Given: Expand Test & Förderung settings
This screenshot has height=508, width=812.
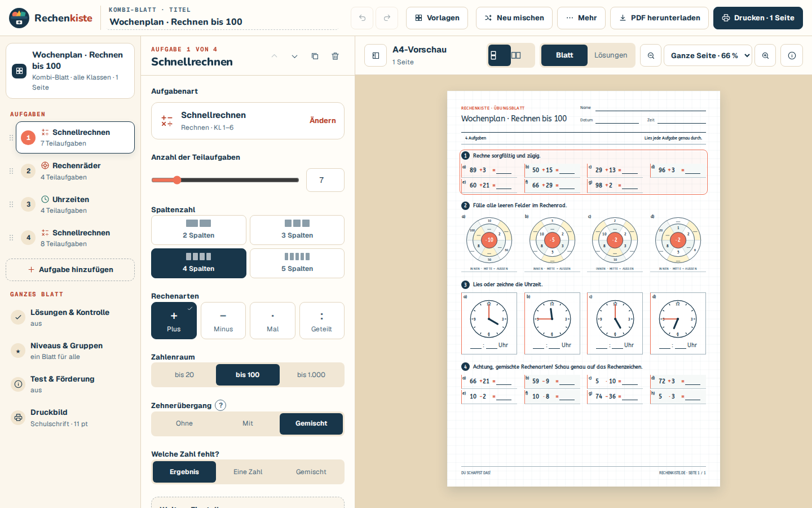Looking at the screenshot, I should 70,384.
